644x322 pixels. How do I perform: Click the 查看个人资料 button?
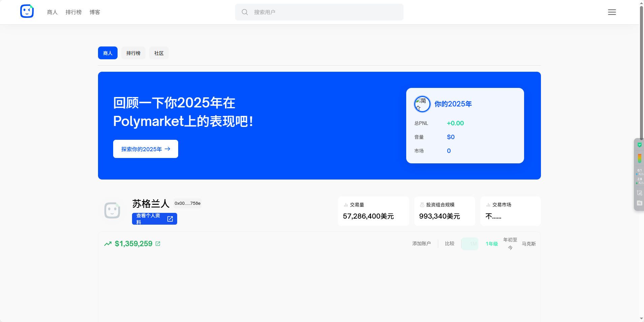[x=154, y=219]
